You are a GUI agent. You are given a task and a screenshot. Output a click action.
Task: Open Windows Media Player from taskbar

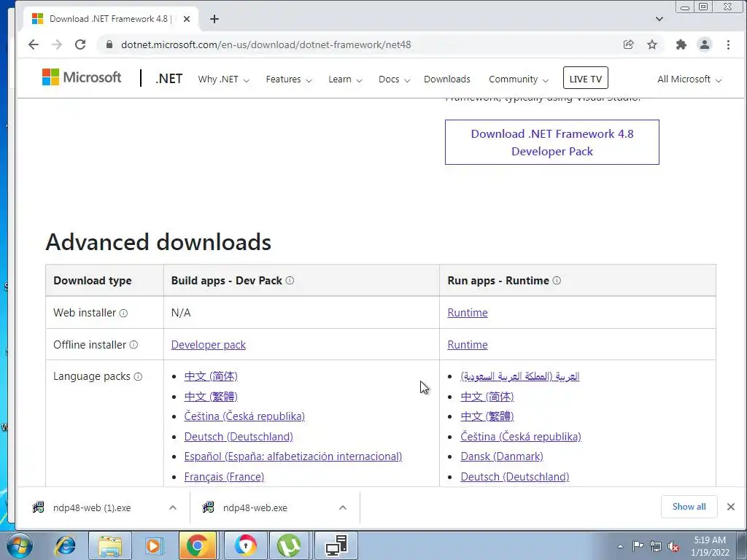(154, 545)
